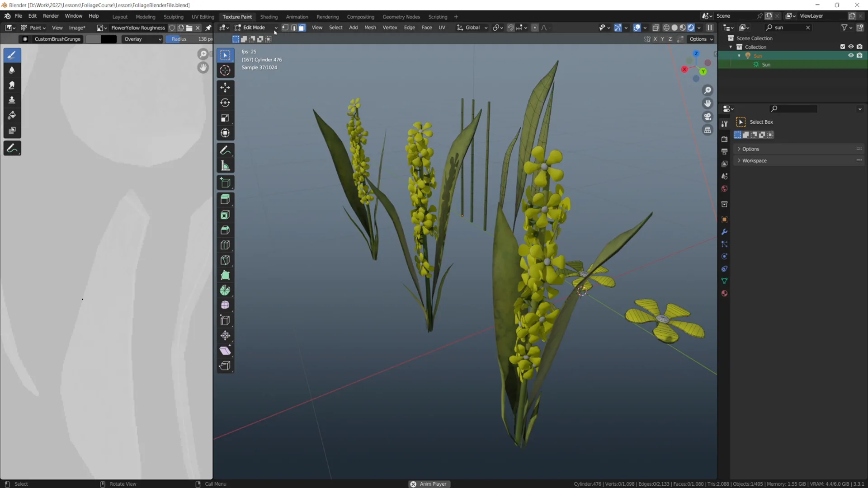
Task: Switch to the UV Editing workspace tab
Action: [203, 17]
